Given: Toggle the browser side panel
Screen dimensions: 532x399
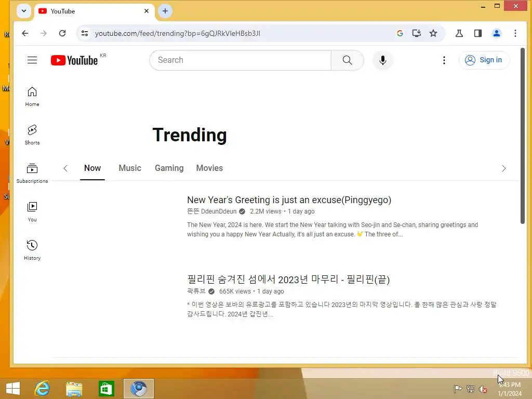Looking at the screenshot, I should [x=478, y=33].
